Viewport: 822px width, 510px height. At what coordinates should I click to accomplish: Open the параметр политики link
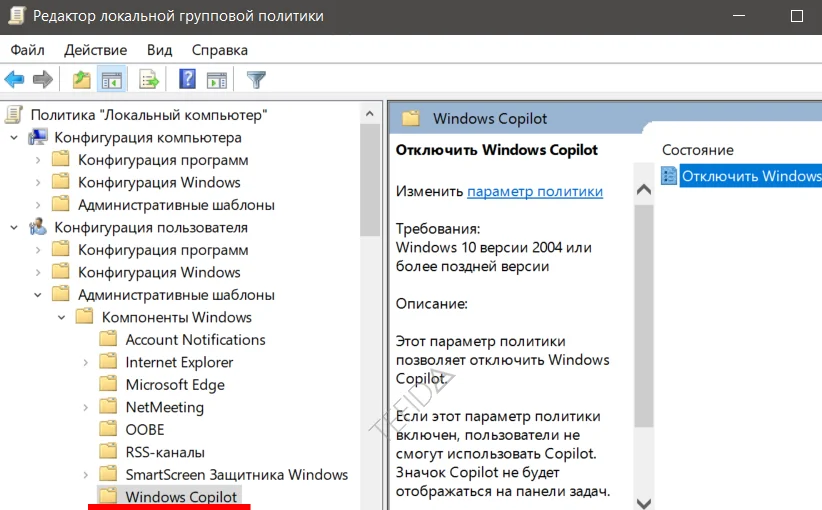coord(535,191)
